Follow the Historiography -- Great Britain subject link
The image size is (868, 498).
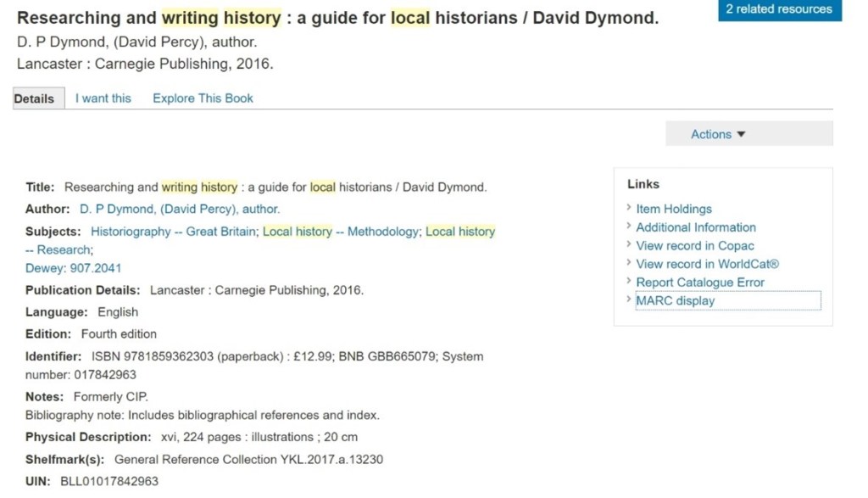[x=173, y=232]
